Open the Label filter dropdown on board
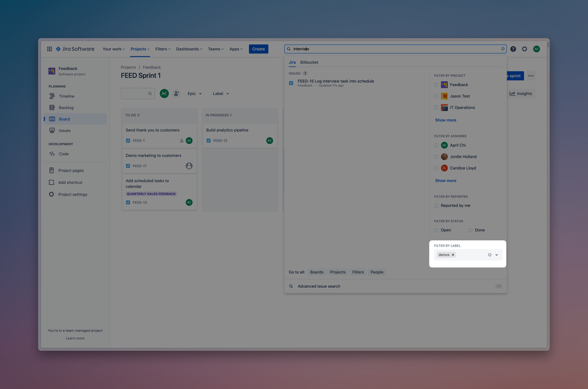This screenshot has width=588, height=389. (221, 94)
